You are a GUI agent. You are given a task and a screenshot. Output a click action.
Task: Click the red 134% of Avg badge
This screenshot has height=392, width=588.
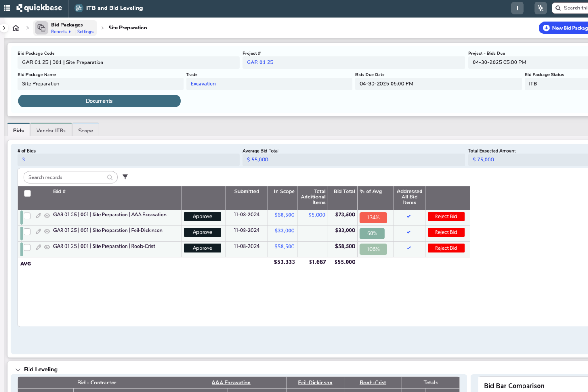click(x=373, y=218)
